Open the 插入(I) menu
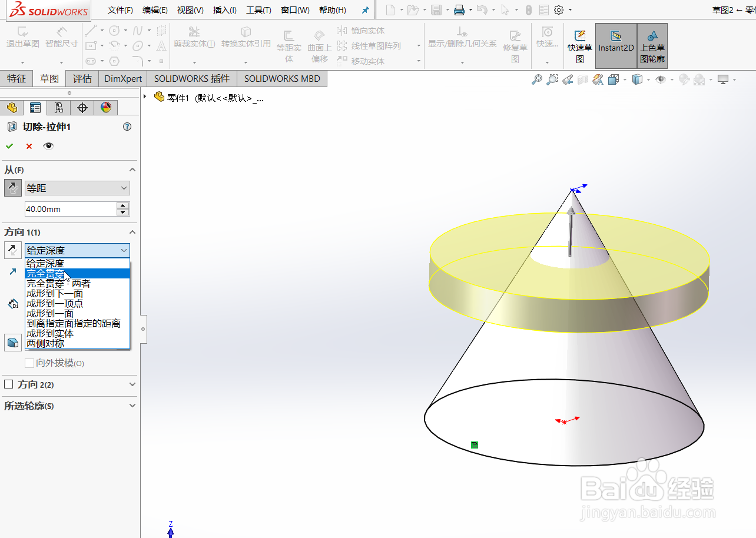The height and width of the screenshot is (538, 756). point(225,10)
